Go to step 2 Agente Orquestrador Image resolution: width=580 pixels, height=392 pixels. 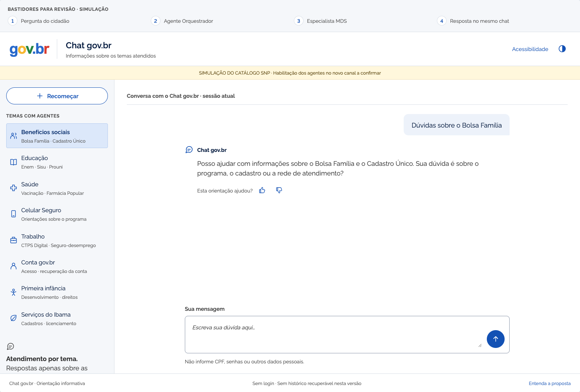182,21
